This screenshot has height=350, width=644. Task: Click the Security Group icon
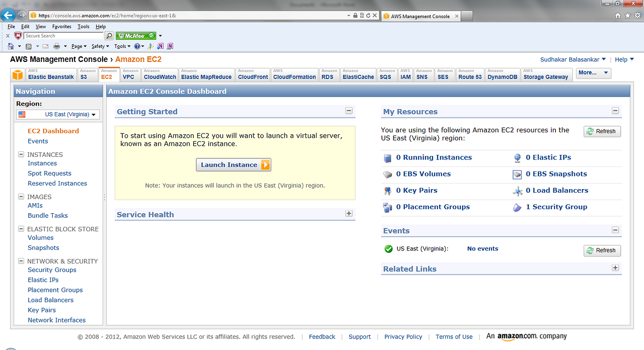[x=517, y=207]
